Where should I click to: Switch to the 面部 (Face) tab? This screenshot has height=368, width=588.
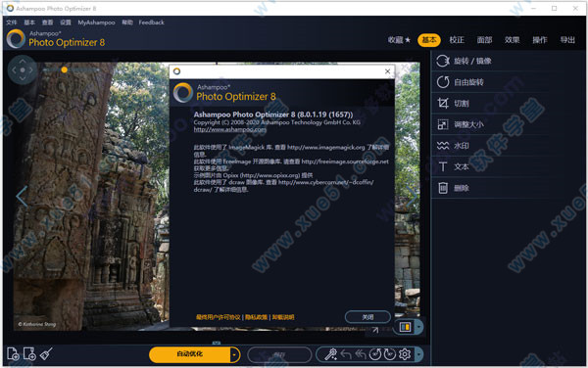pos(484,40)
